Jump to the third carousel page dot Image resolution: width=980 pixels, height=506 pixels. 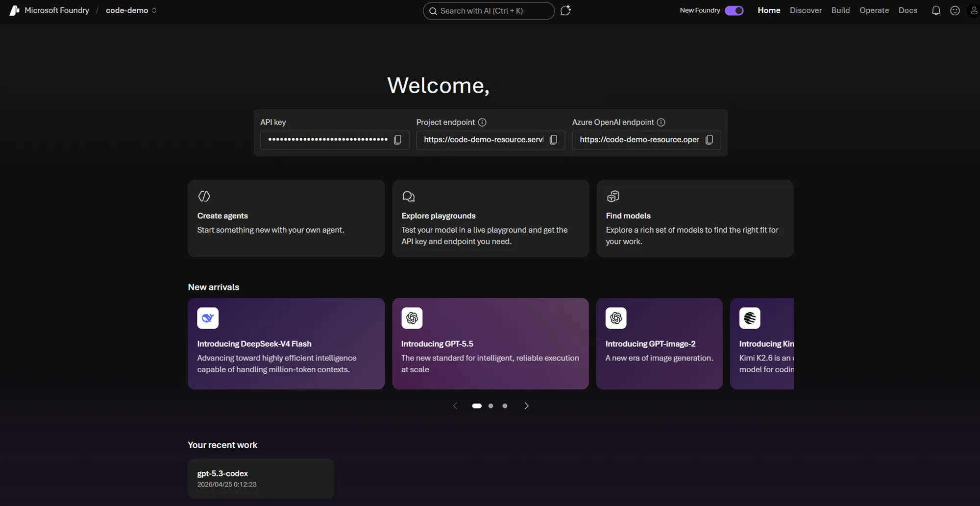click(505, 406)
